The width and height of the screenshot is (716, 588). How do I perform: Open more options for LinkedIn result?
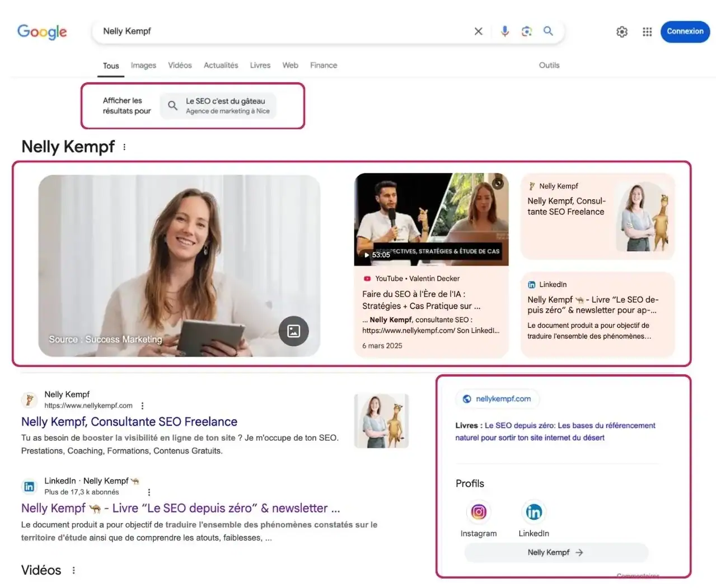tap(149, 492)
